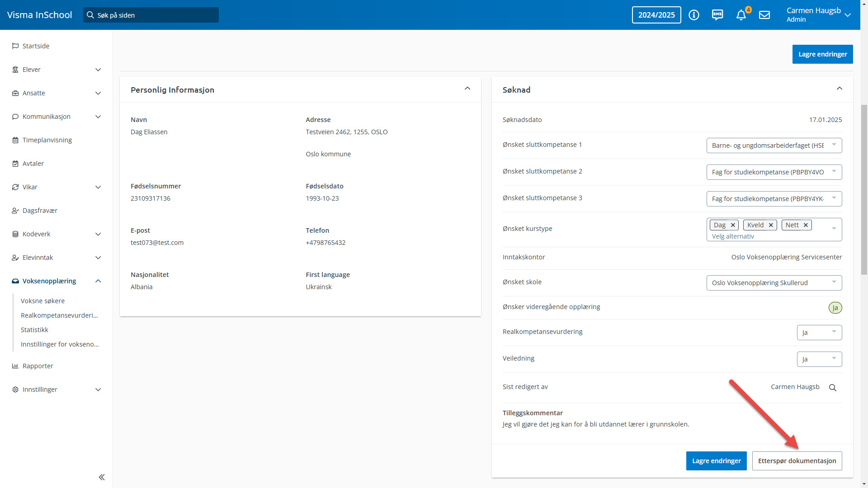Remove the Dag course type tag
This screenshot has height=488, width=868.
pos(733,225)
